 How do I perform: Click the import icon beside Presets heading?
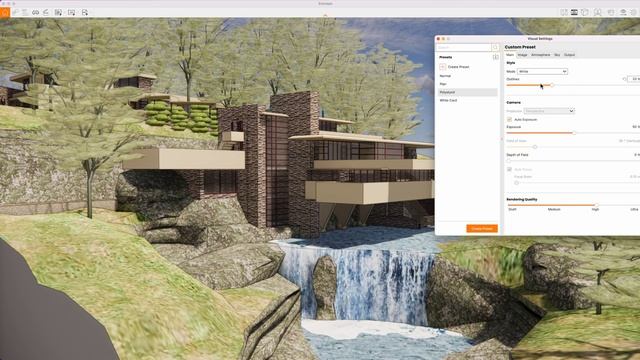(496, 57)
